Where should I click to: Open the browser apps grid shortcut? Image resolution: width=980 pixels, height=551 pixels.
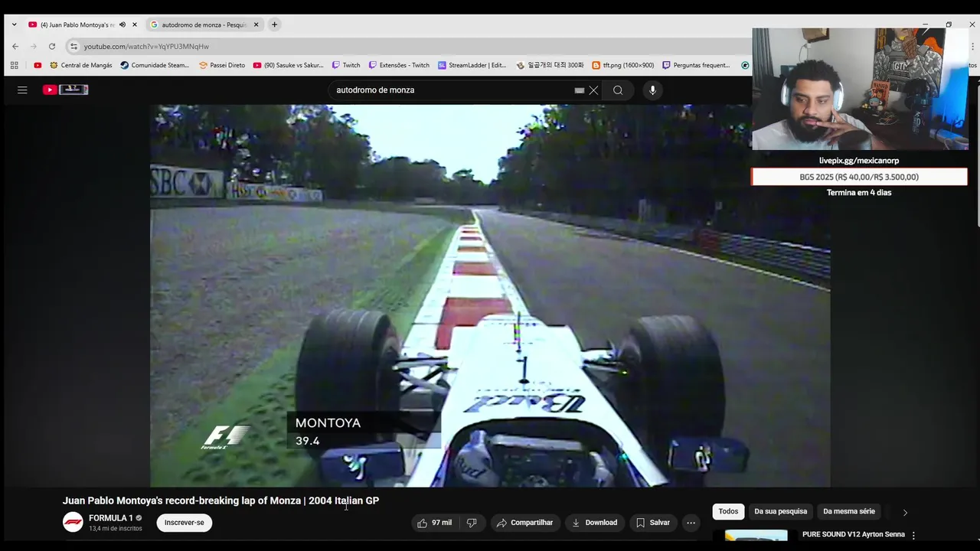click(15, 65)
